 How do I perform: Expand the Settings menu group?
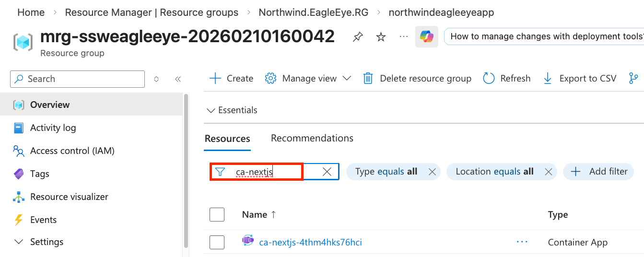click(47, 242)
